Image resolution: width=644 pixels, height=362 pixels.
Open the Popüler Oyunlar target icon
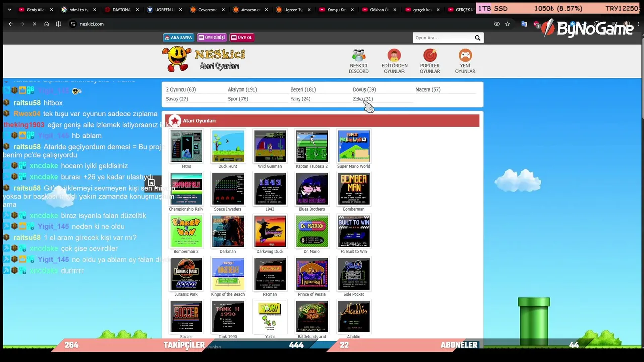coord(430,55)
